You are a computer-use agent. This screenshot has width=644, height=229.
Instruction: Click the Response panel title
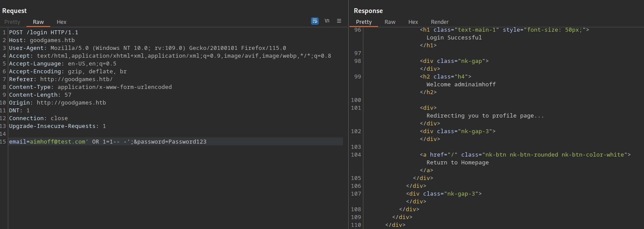368,11
